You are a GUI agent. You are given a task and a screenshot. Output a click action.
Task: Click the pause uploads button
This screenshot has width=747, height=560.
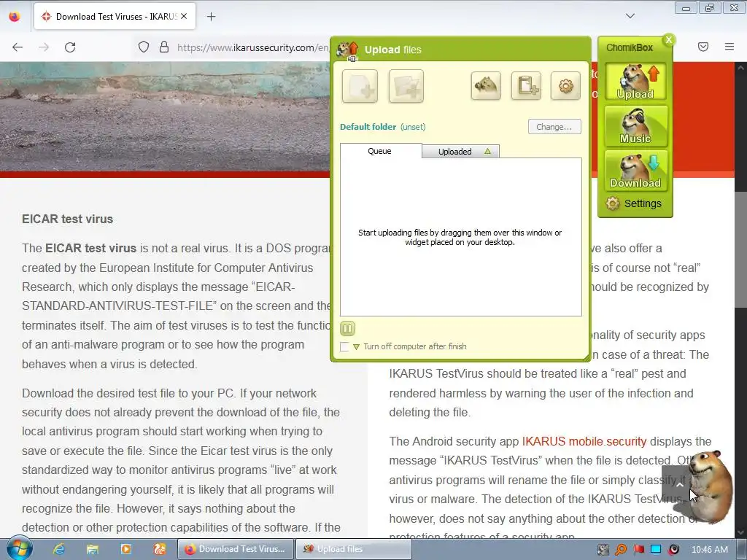tap(347, 328)
